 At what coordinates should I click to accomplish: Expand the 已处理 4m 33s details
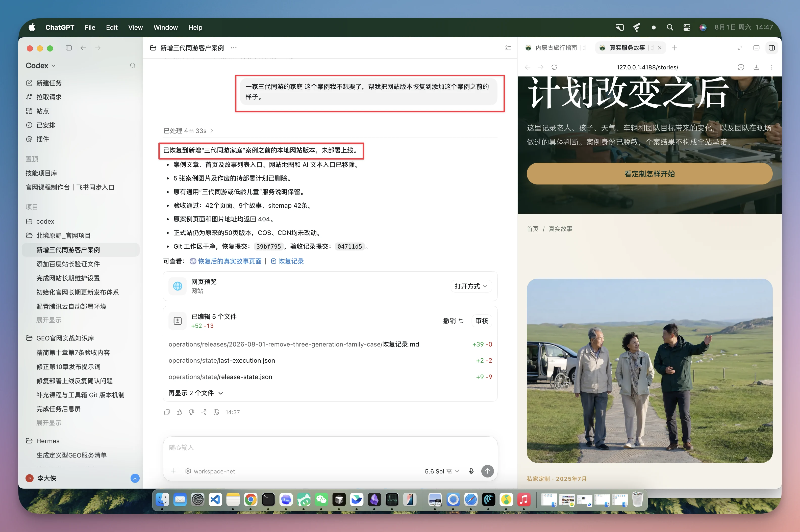pyautogui.click(x=188, y=131)
